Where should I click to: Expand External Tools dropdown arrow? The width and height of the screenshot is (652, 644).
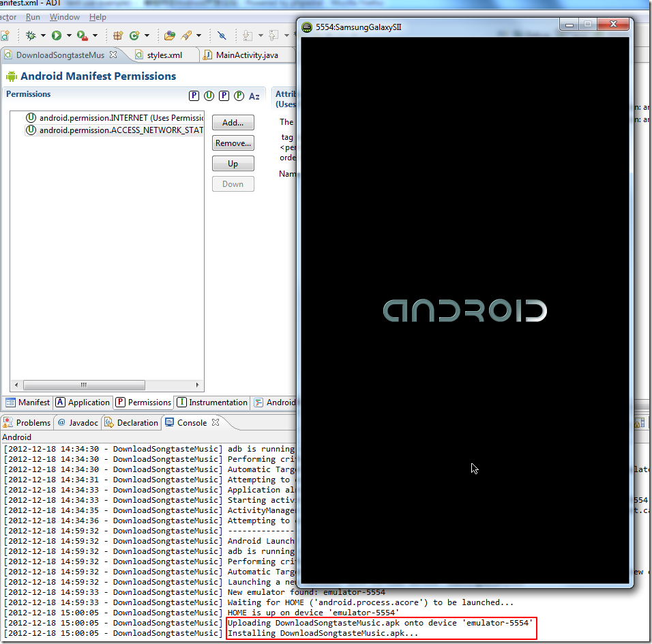pyautogui.click(x=95, y=35)
